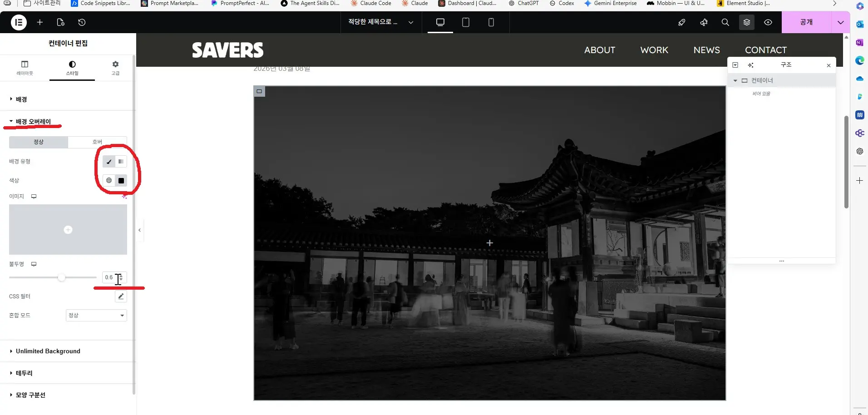
Task: Open the ABOUT menu link
Action: 600,50
